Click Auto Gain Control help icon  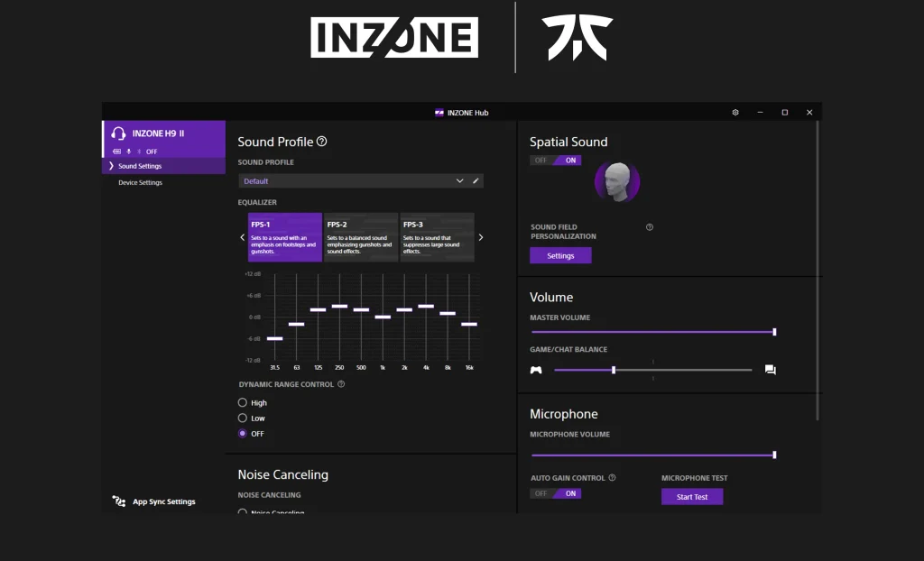(612, 478)
